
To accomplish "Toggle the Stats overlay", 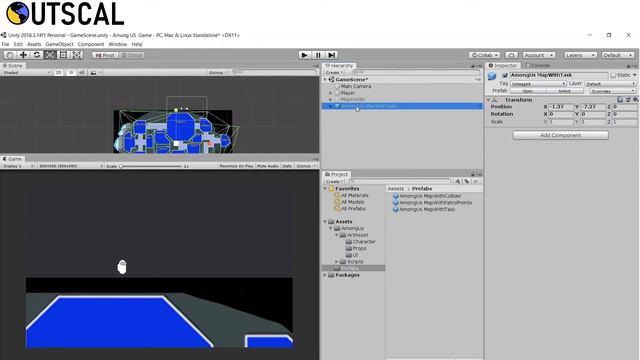I will pos(287,166).
